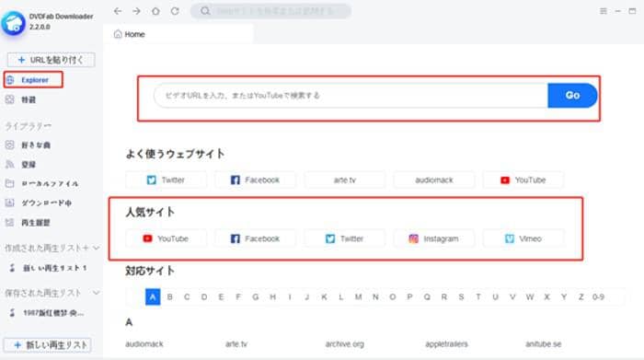644x360 pixels.
Task: Add a playlist via plus beside created playlists
Action: (x=86, y=248)
